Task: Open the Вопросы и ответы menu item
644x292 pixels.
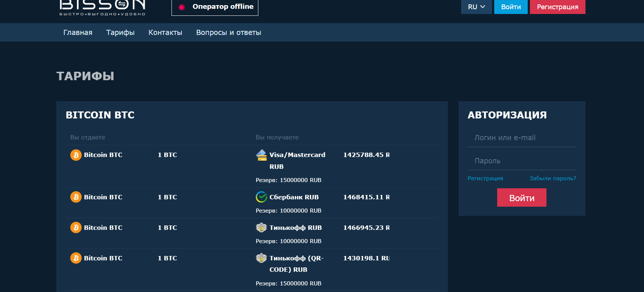Action: [x=229, y=32]
